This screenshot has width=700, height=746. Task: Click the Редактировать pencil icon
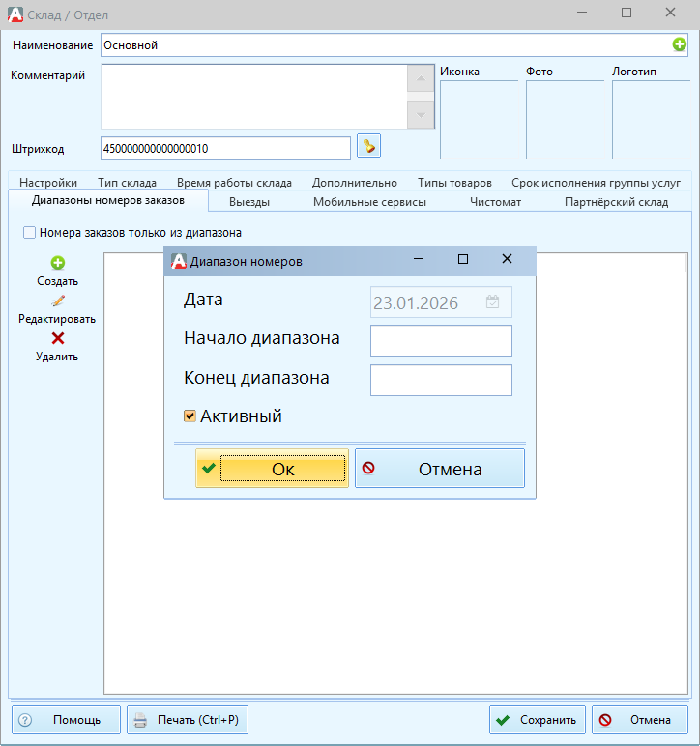[x=58, y=301]
